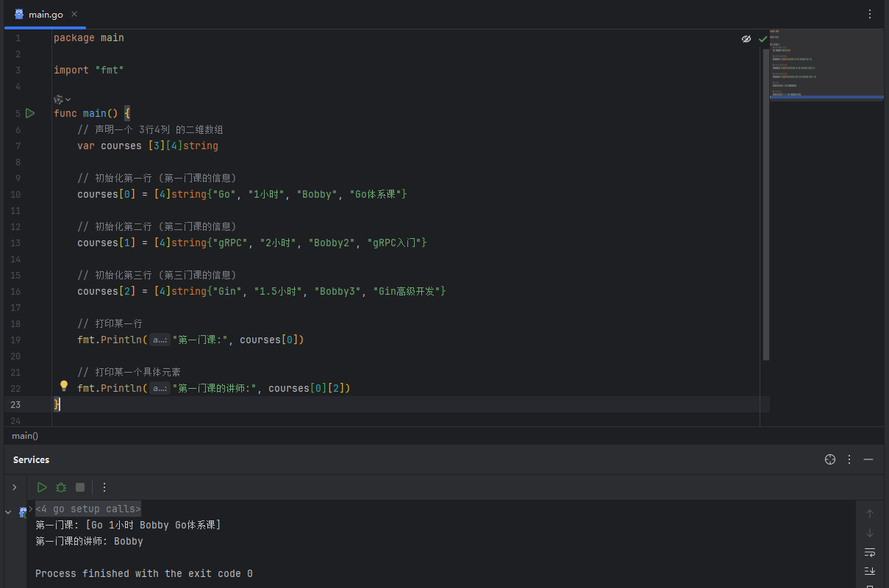This screenshot has width=889, height=588.
Task: Click the up arrow in console sidebar
Action: (870, 514)
